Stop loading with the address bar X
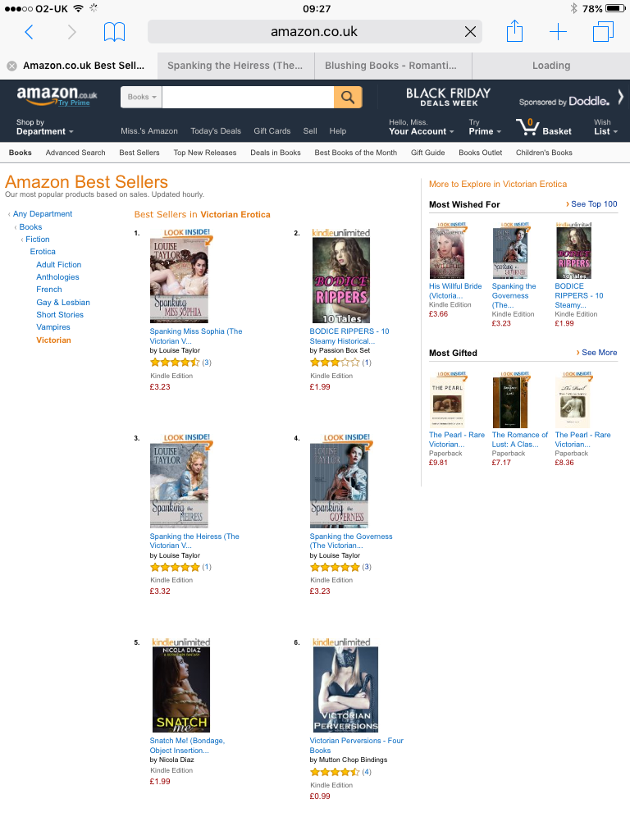 [x=470, y=32]
